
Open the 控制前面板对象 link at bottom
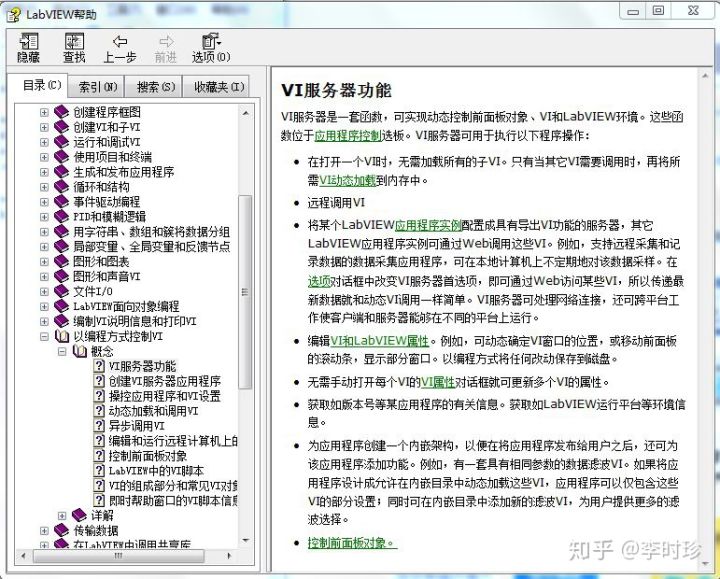point(352,543)
